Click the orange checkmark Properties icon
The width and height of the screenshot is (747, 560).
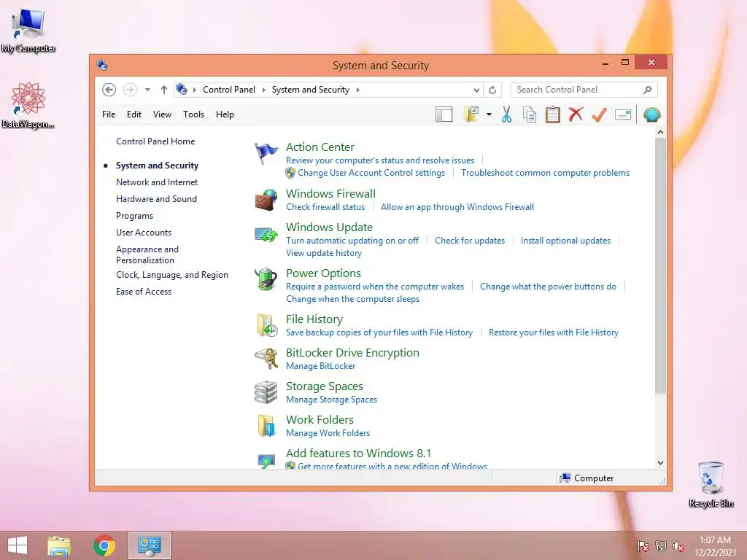click(599, 114)
